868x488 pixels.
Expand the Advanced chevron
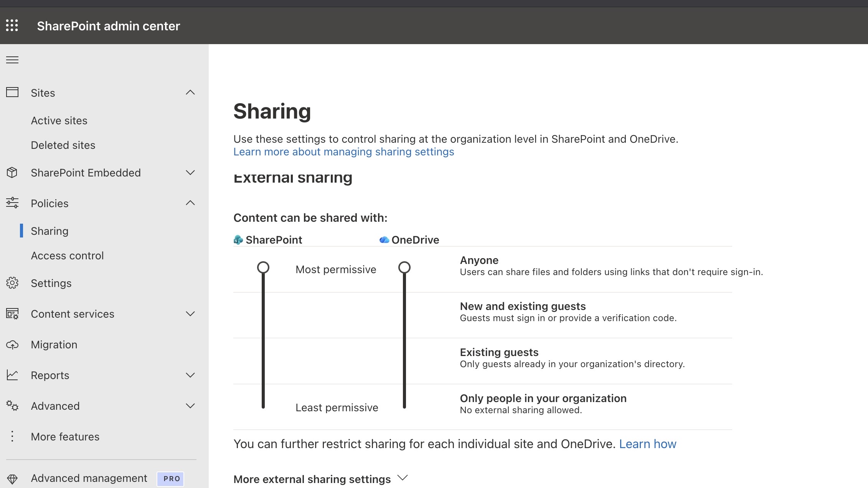pos(190,406)
